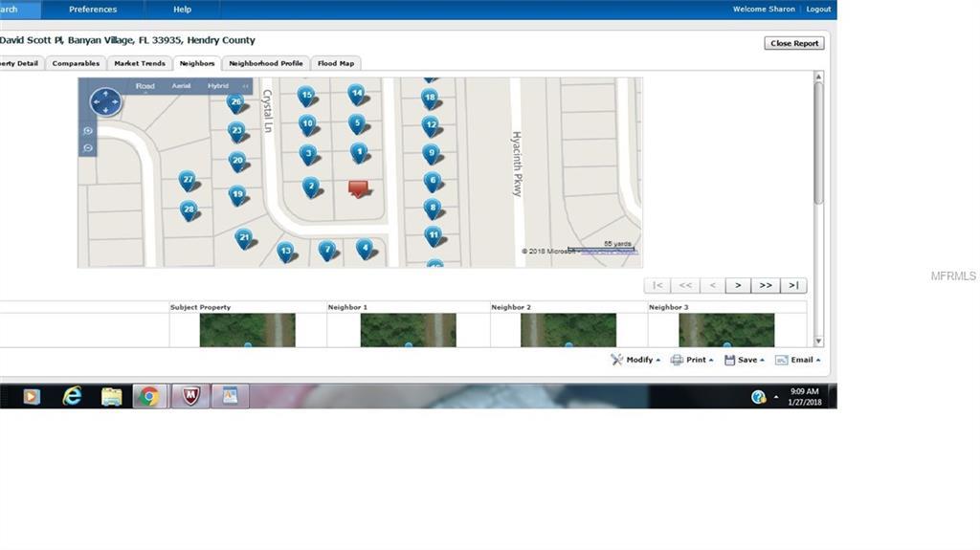Open the Help menu

pos(182,10)
